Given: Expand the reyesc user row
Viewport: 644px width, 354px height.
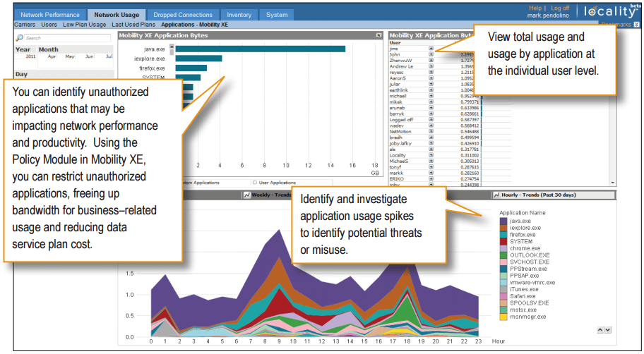Looking at the screenshot, I should point(431,72).
